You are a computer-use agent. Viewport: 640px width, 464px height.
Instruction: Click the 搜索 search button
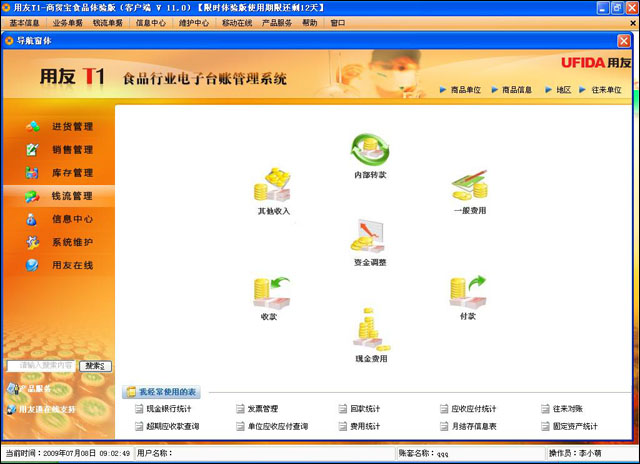(x=95, y=366)
